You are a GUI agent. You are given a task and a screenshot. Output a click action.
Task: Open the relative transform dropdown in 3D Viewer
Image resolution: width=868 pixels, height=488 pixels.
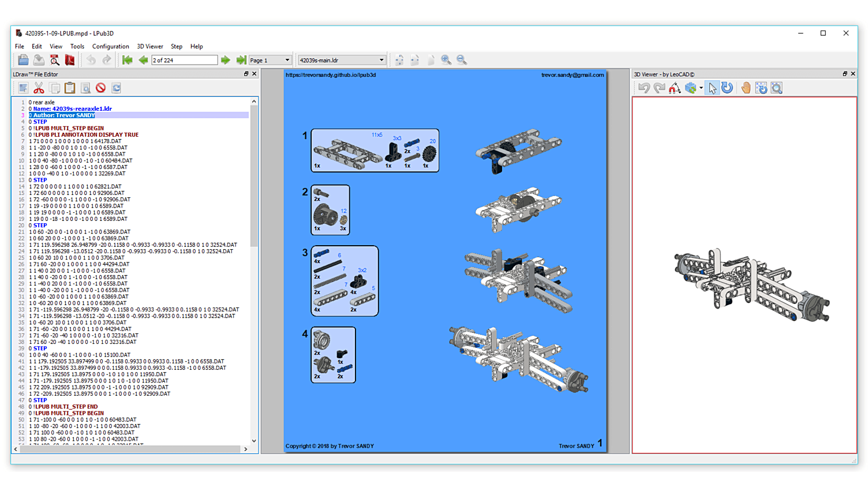coord(701,88)
